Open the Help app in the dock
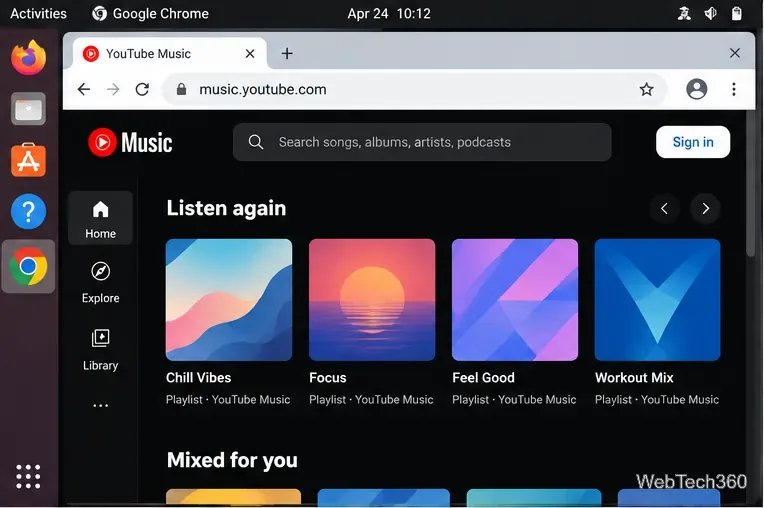Image resolution: width=764 pixels, height=508 pixels. click(x=28, y=211)
